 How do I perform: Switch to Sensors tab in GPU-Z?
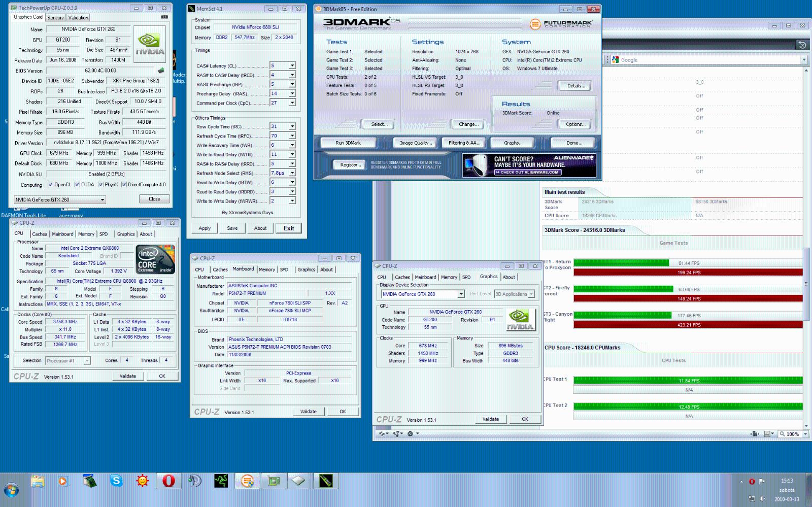pyautogui.click(x=55, y=17)
